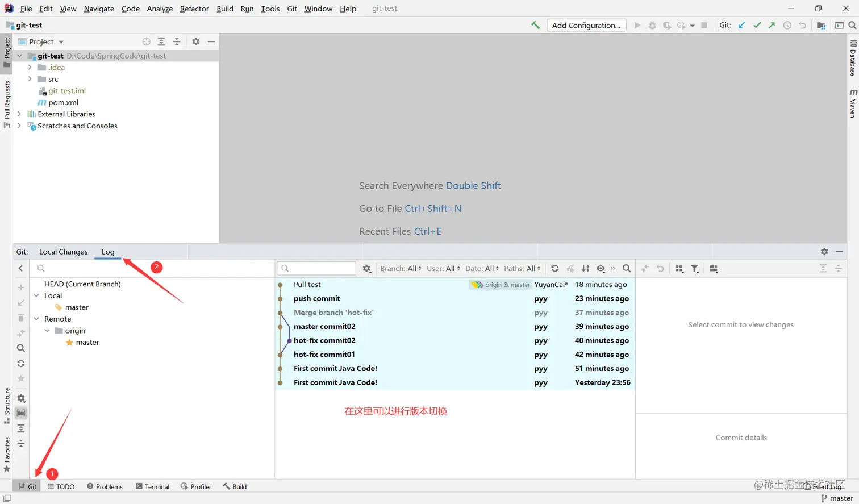Expand the .idea folder
The height and width of the screenshot is (504, 859).
tap(30, 67)
